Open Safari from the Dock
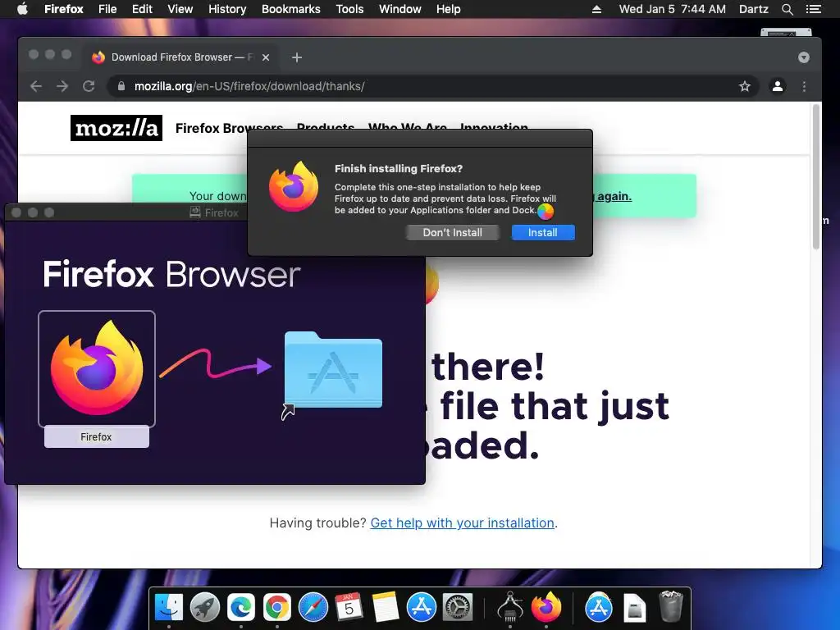 pos(313,608)
